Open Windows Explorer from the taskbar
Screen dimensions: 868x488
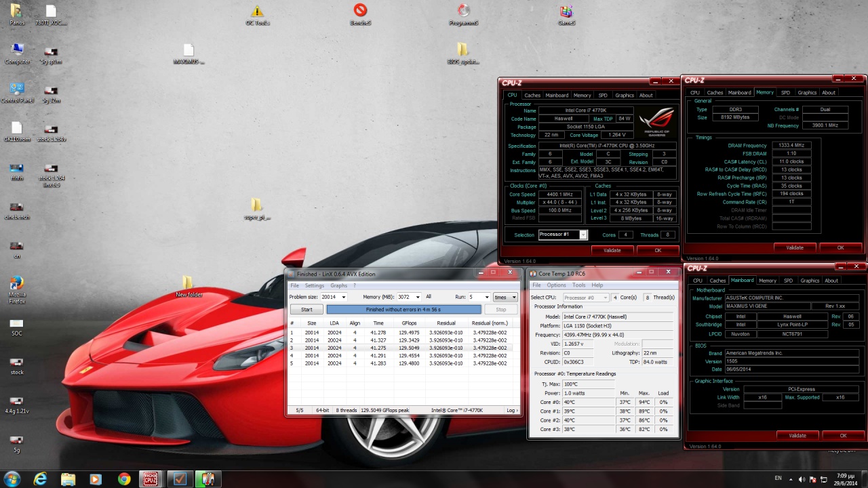(x=68, y=479)
